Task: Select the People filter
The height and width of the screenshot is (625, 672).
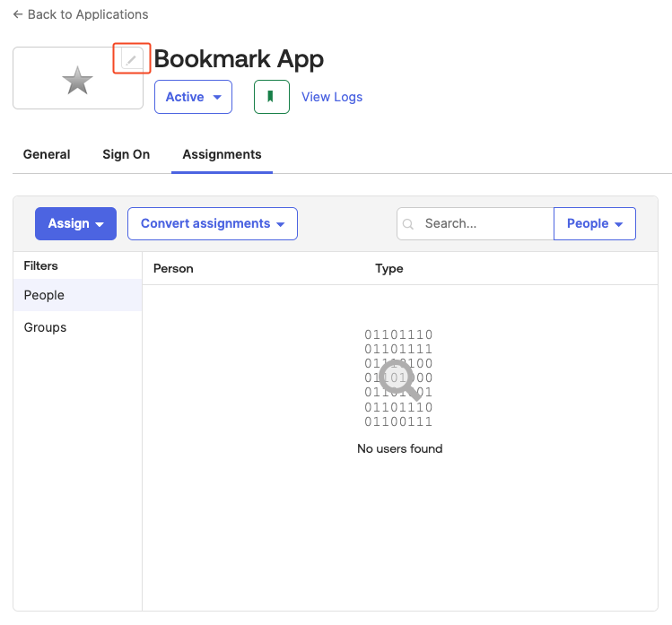Action: click(77, 295)
